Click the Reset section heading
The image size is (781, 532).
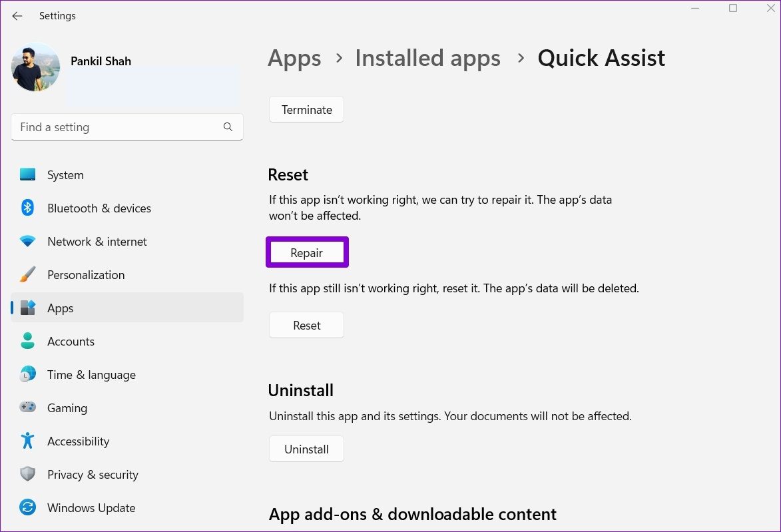click(288, 175)
